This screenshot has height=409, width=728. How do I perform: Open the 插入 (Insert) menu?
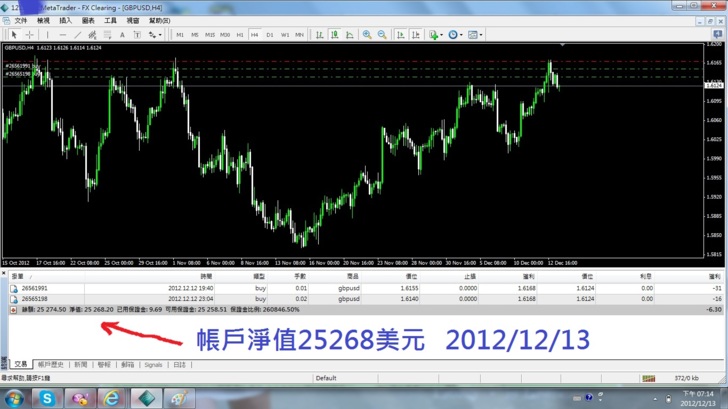pyautogui.click(x=65, y=20)
